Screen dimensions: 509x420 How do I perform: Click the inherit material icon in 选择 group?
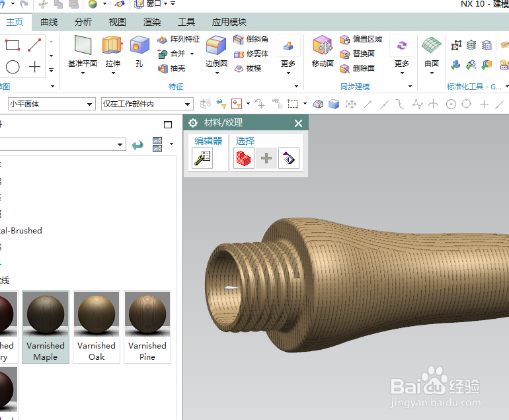289,158
